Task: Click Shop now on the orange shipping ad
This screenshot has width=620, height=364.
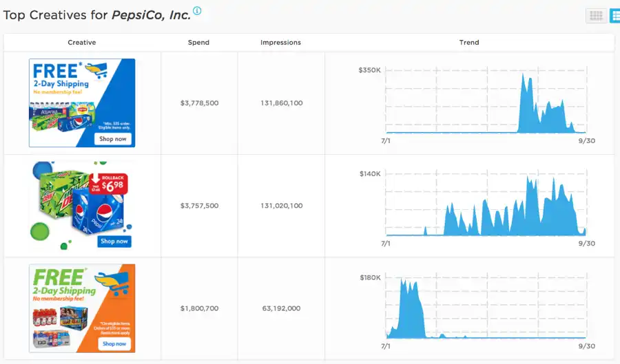Action: (x=114, y=344)
